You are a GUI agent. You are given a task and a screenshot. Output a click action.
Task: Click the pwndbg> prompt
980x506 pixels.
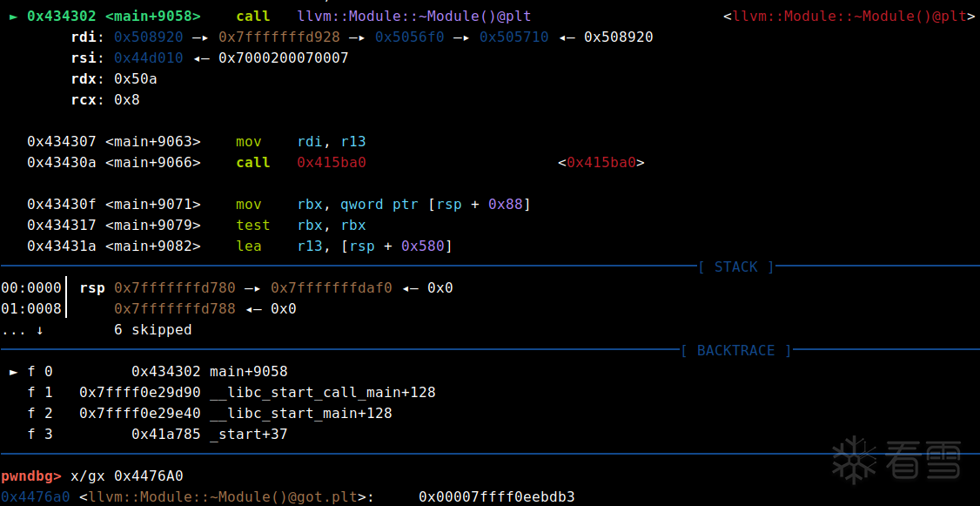[31, 476]
